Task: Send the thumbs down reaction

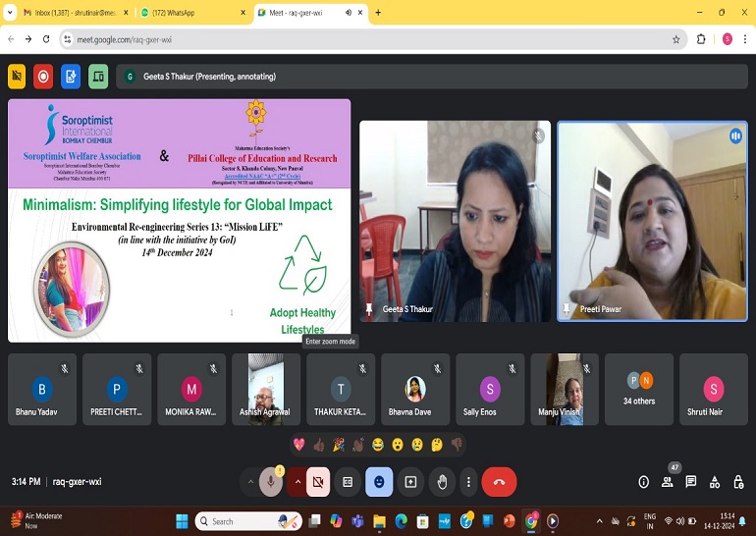Action: click(458, 445)
